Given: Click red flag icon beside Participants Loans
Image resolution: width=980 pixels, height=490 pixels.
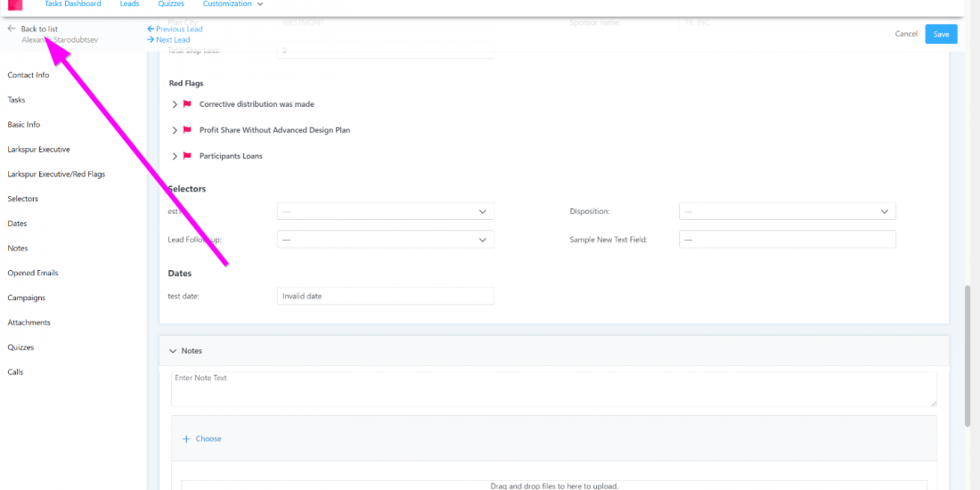Looking at the screenshot, I should click(x=187, y=156).
